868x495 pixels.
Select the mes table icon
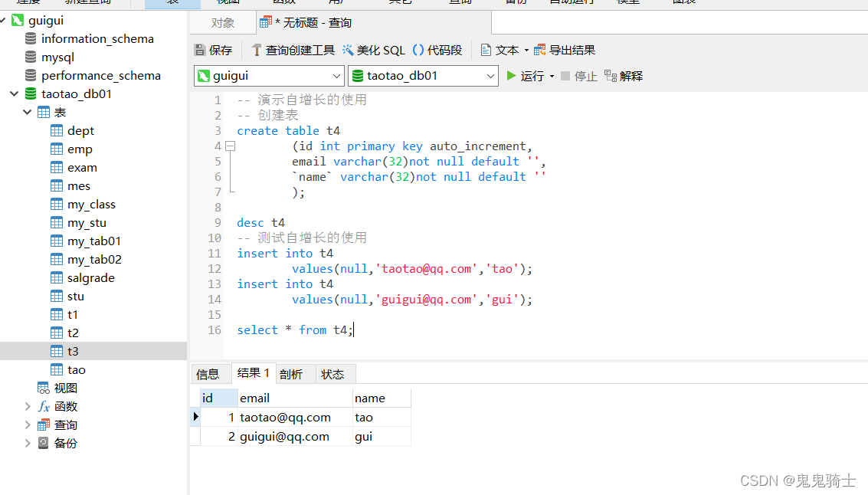[x=57, y=185]
